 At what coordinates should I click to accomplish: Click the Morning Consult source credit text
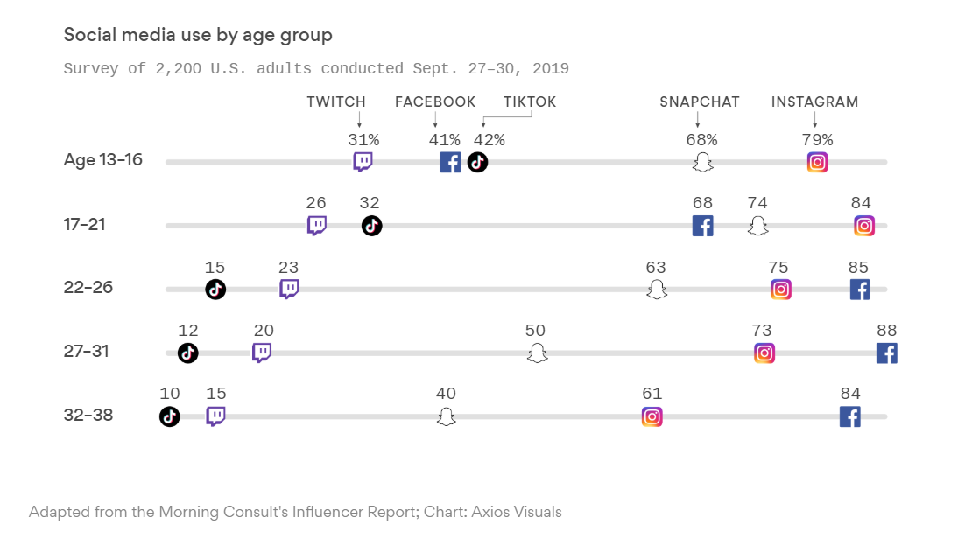pos(295,512)
